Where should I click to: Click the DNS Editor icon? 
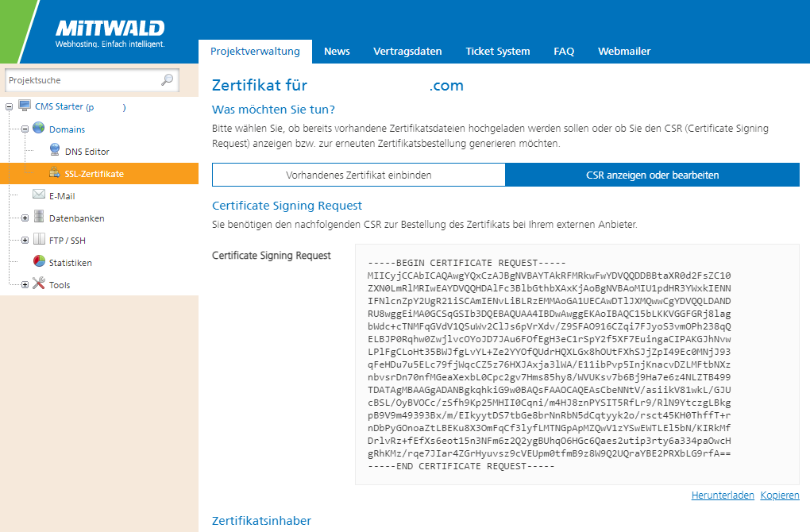(x=55, y=150)
